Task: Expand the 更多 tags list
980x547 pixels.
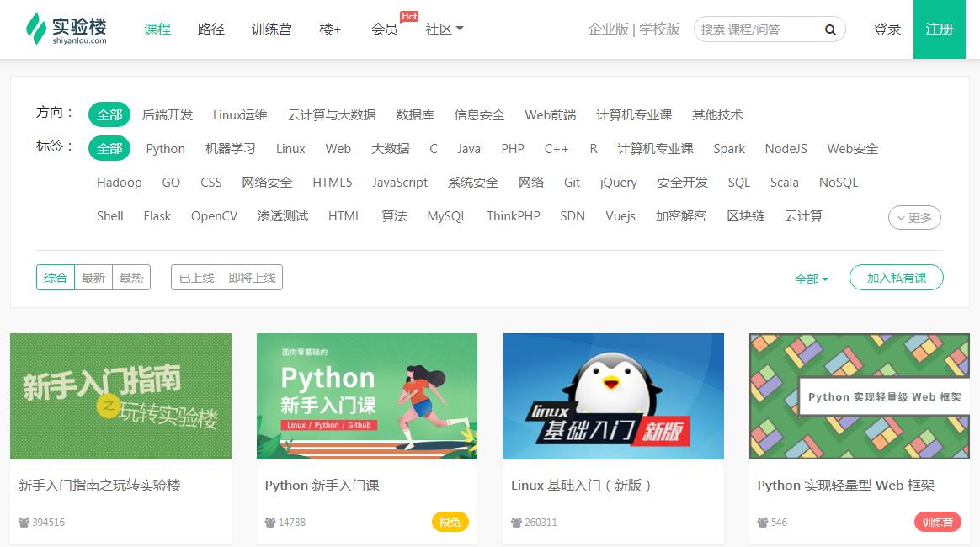Action: [914, 217]
